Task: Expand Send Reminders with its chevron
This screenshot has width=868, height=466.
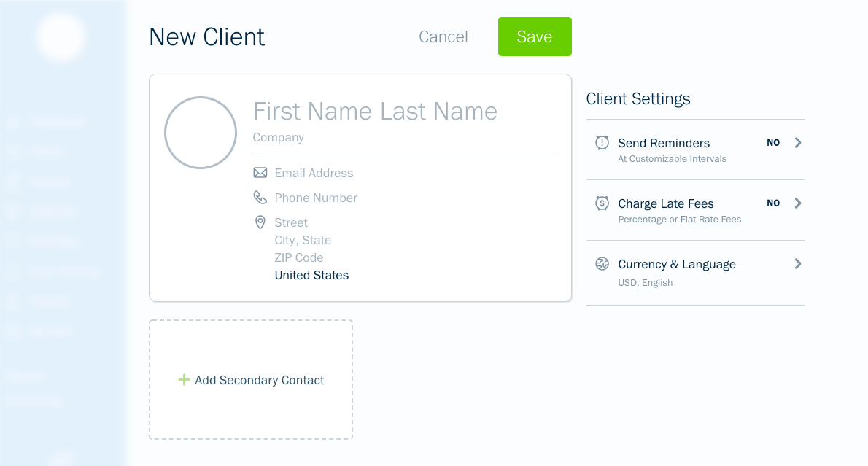Action: point(798,143)
